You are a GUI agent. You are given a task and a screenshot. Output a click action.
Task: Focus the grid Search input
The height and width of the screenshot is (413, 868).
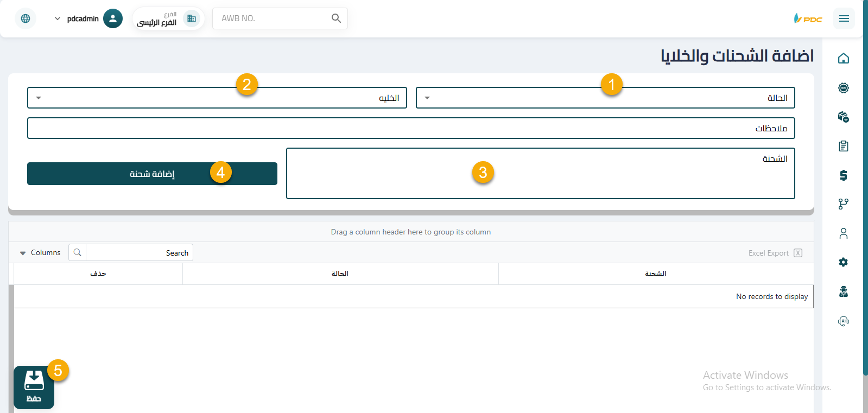(x=139, y=252)
